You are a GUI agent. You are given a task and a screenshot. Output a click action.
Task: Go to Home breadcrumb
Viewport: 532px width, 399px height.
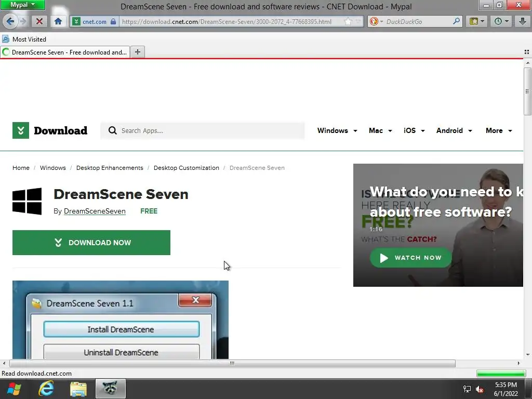point(21,168)
